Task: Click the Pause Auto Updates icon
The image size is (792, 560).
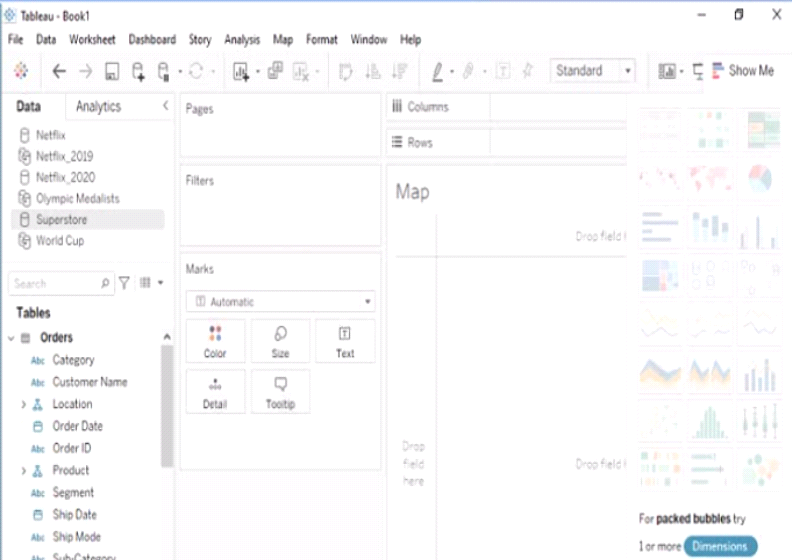Action: point(163,71)
